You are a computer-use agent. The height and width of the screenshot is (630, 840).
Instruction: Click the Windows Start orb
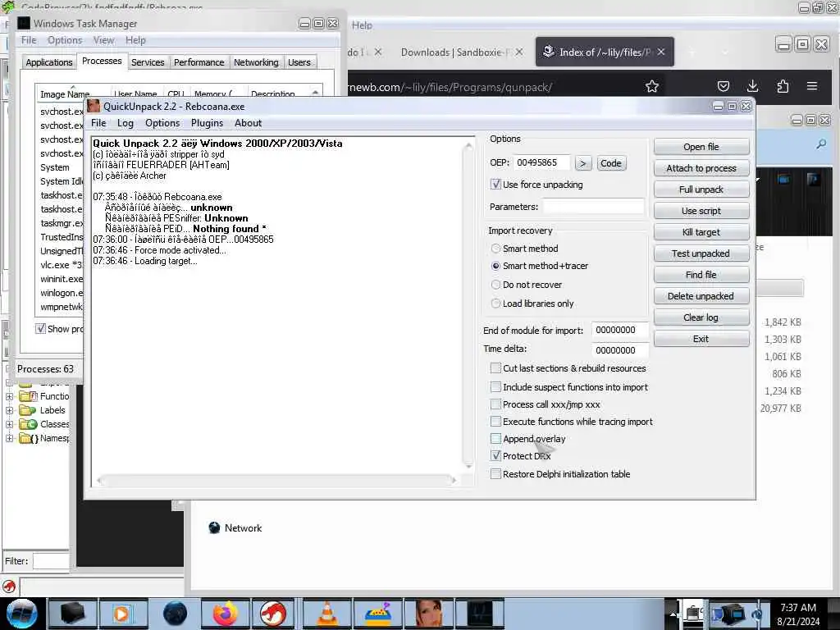tap(21, 614)
